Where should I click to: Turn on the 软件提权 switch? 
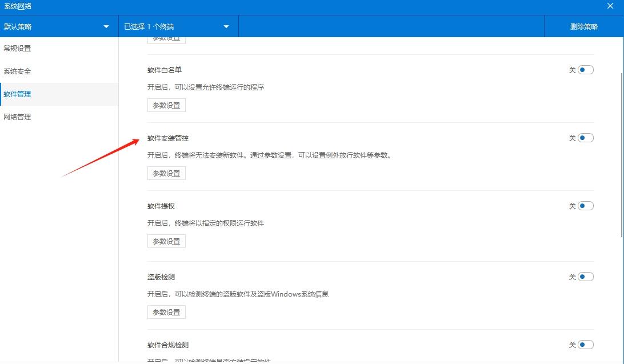585,206
